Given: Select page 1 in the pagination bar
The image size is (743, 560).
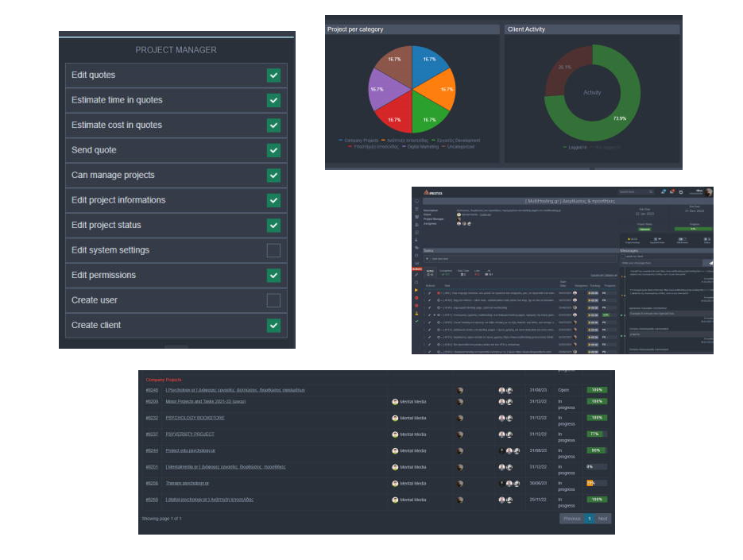Looking at the screenshot, I should (590, 519).
